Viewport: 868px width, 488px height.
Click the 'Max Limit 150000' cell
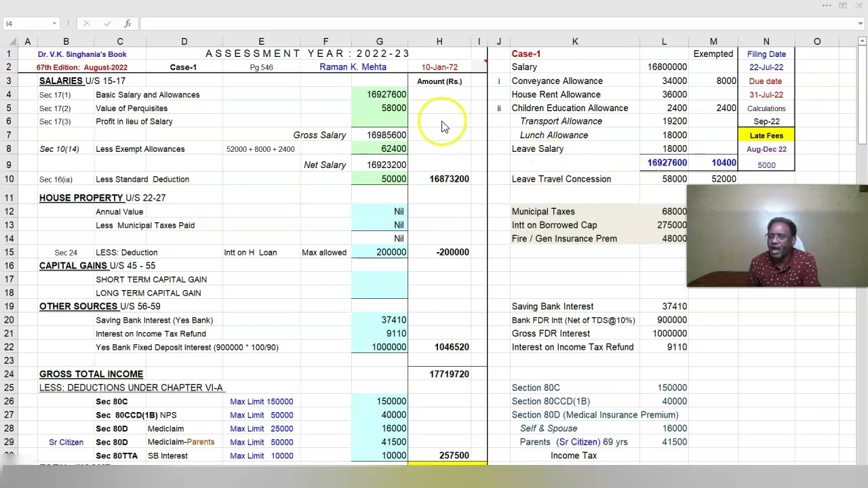coord(261,401)
